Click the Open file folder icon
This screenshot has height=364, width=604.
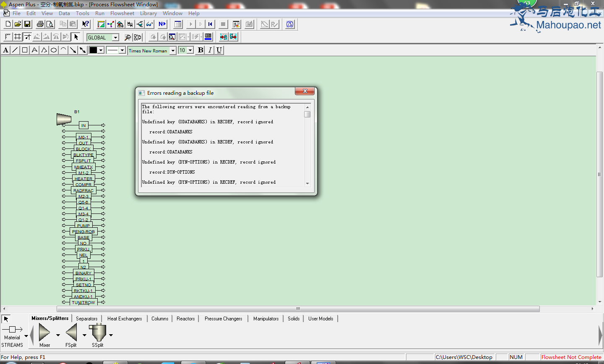click(x=18, y=24)
